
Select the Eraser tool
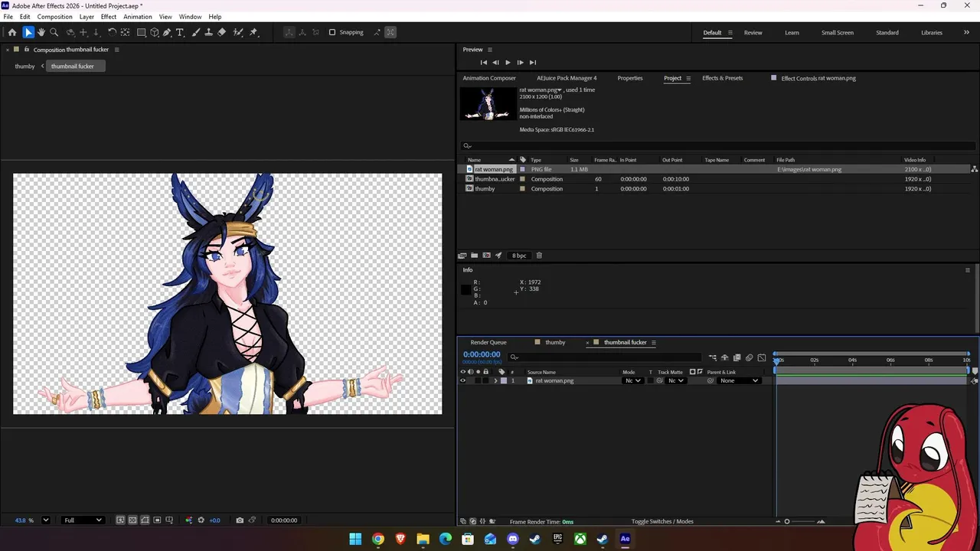(222, 32)
